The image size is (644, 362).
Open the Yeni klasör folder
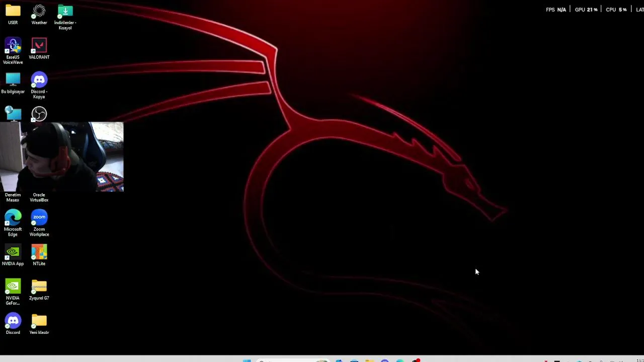tap(39, 324)
